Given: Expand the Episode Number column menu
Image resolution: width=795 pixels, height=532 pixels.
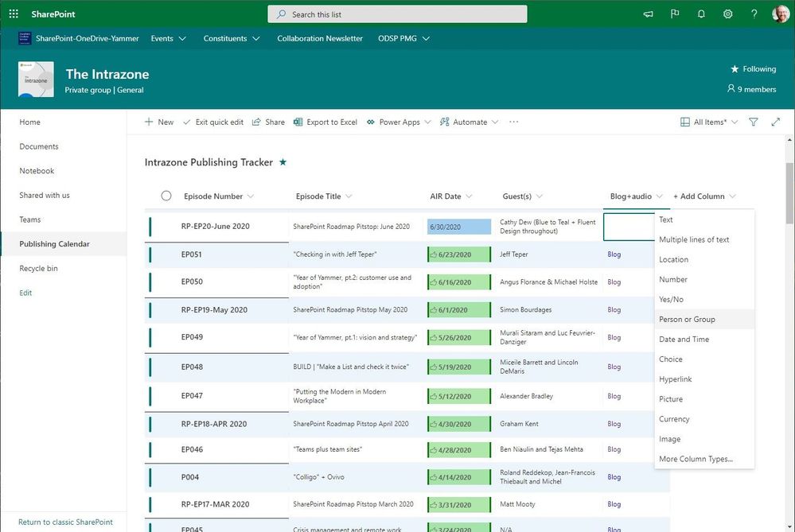Looking at the screenshot, I should click(251, 196).
